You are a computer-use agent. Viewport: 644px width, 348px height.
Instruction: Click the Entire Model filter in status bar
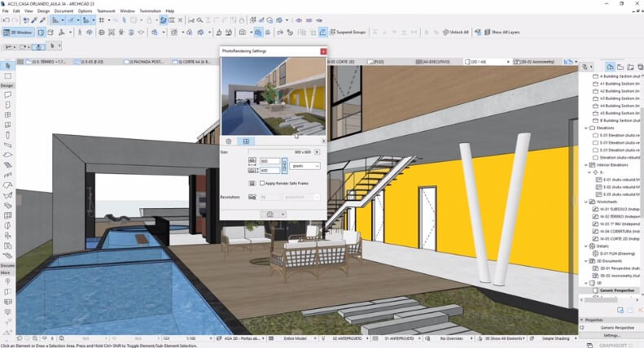[295, 338]
